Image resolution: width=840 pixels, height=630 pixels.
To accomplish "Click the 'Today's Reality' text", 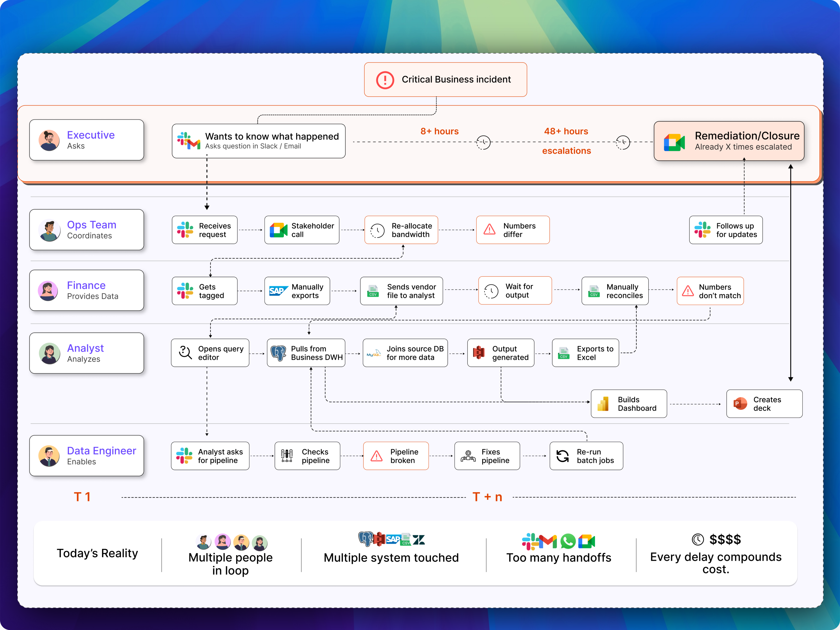I will pos(97,553).
